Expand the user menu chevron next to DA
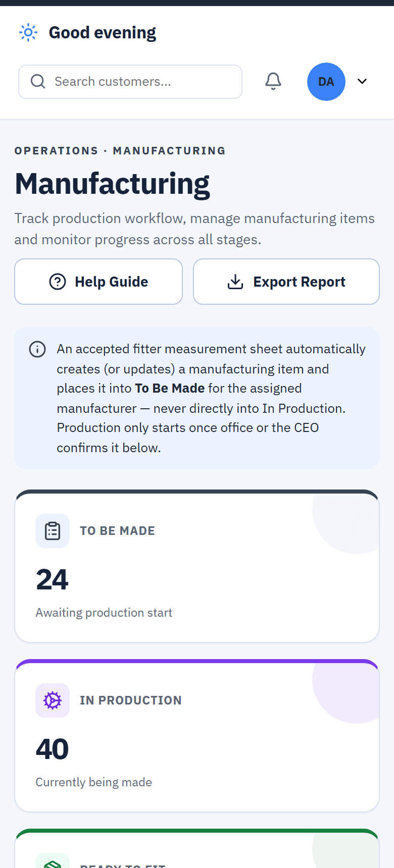394x868 pixels. click(x=362, y=81)
